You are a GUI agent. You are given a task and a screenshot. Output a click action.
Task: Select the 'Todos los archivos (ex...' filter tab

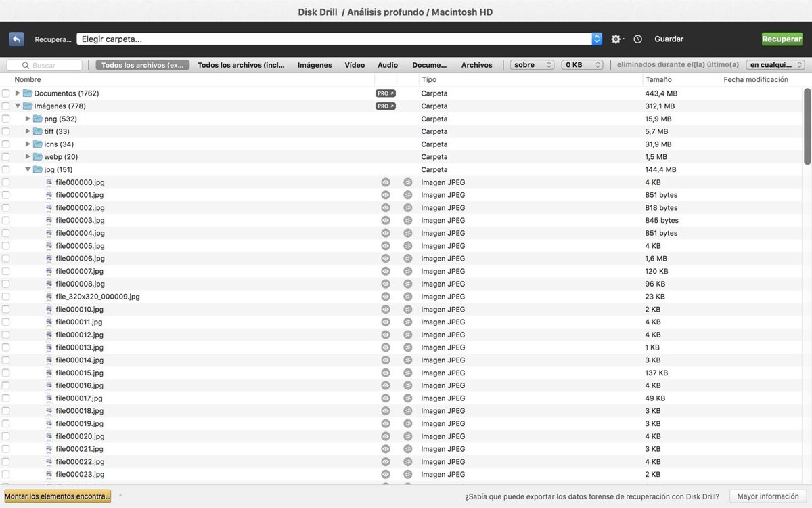143,65
